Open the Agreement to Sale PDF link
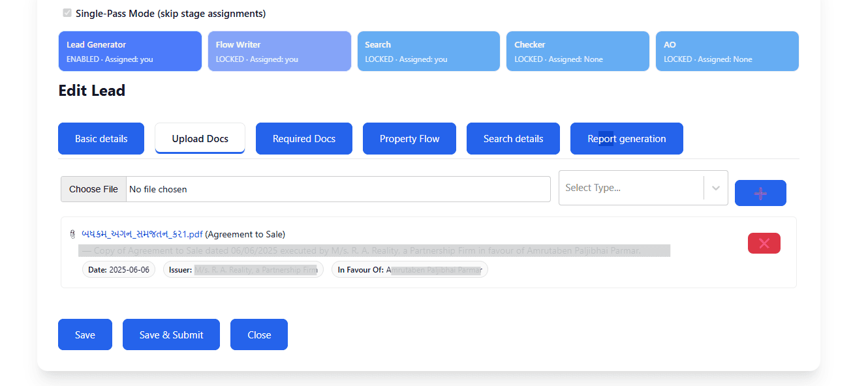The width and height of the screenshot is (868, 386). 140,234
